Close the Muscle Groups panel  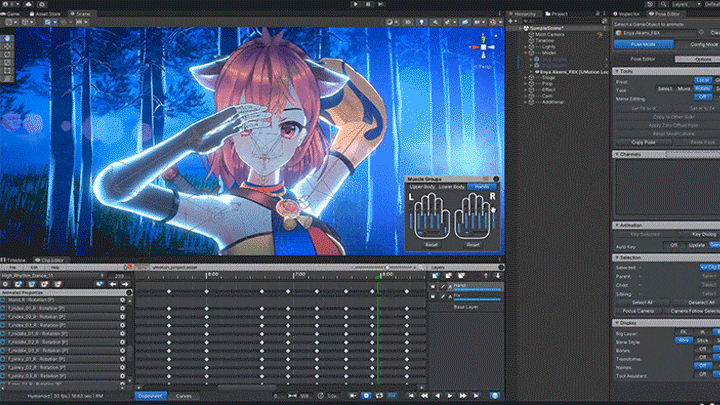pos(496,179)
